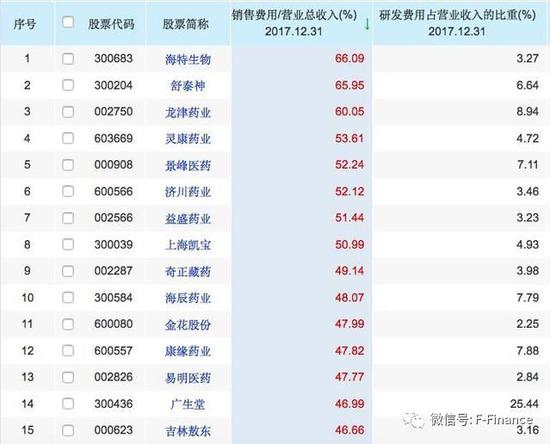Screen dimensions: 550x444
Task: Click the 股票简称 column header
Action: coord(186,24)
